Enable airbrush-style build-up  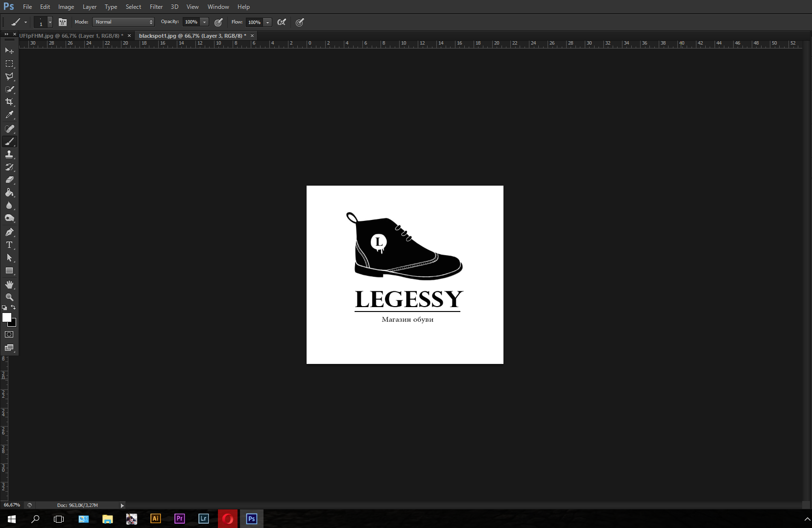click(282, 22)
